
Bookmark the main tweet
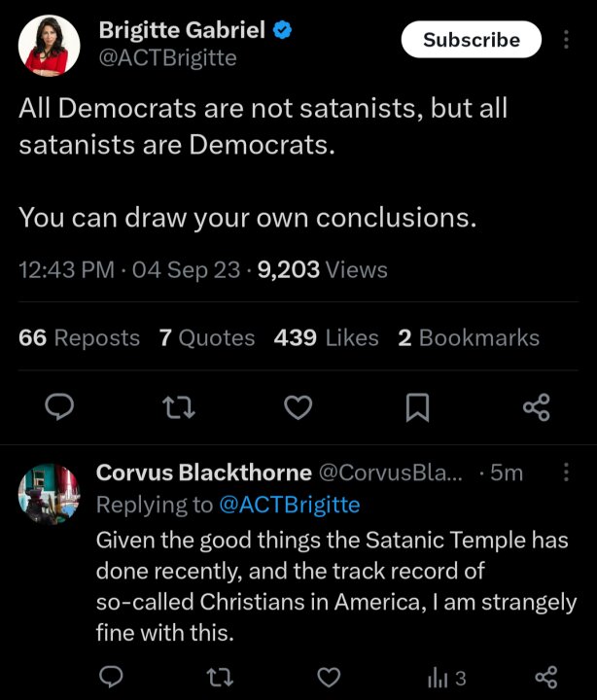(417, 407)
